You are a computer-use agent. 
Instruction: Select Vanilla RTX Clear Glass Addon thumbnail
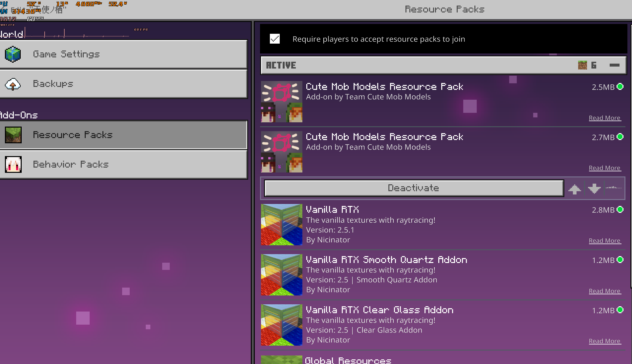tap(281, 325)
